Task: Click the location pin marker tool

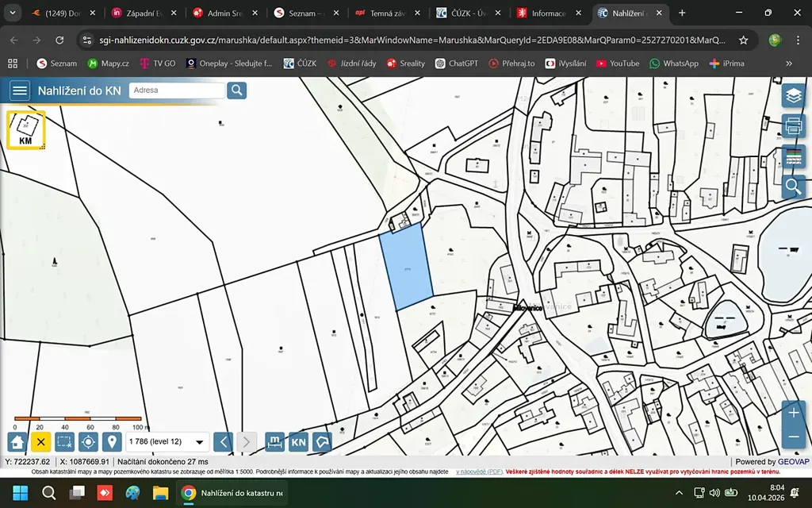Action: (113, 442)
